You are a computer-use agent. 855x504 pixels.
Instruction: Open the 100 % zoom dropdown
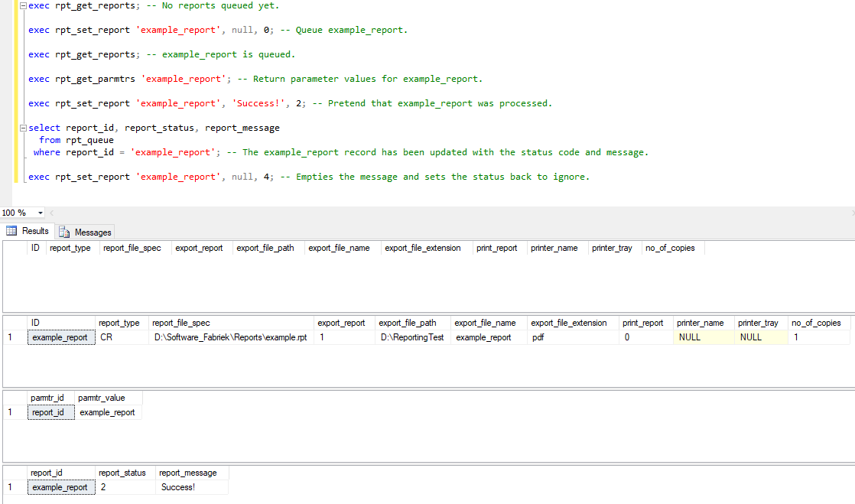(41, 213)
